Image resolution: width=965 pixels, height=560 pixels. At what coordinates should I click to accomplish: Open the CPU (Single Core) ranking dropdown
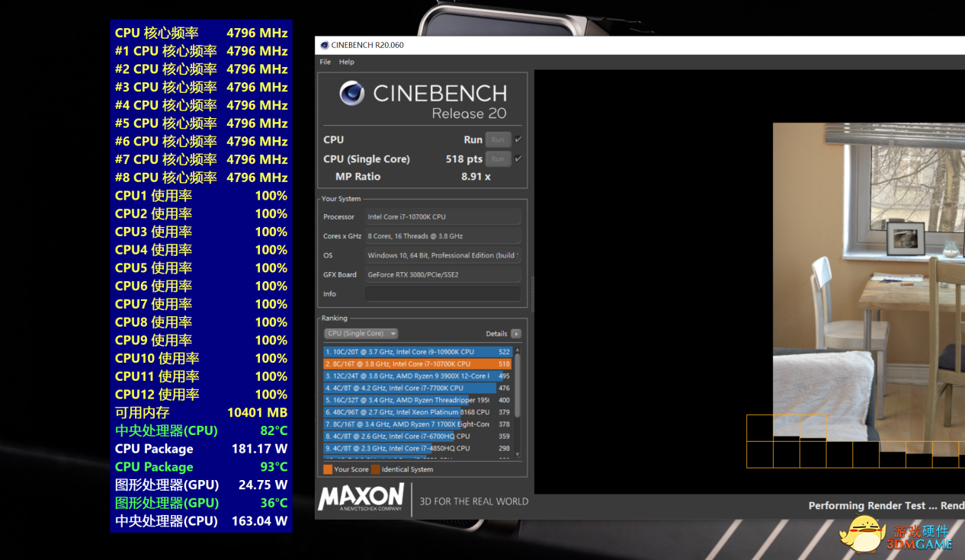coord(361,334)
